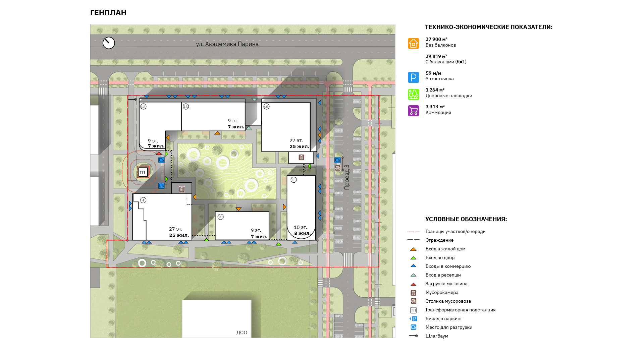Image resolution: width=644 pixels, height=362 pixels.
Task: Click the Проезд 3 road label
Action: point(347,177)
